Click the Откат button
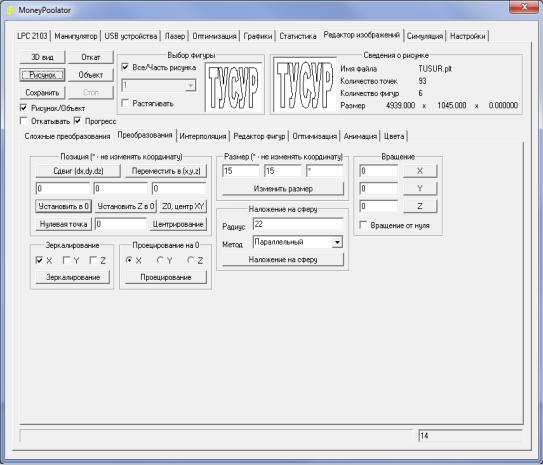Image resolution: width=543 pixels, height=465 pixels. click(x=91, y=57)
